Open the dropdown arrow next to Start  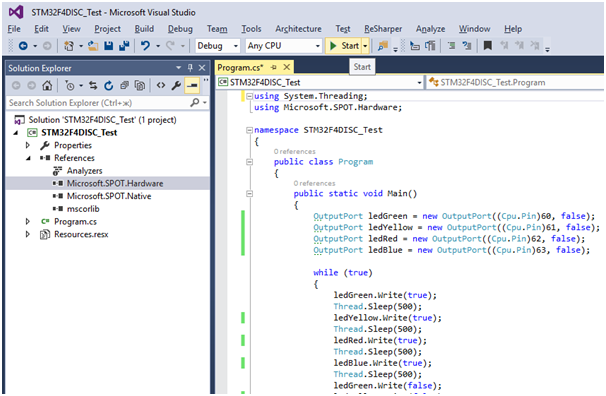365,46
